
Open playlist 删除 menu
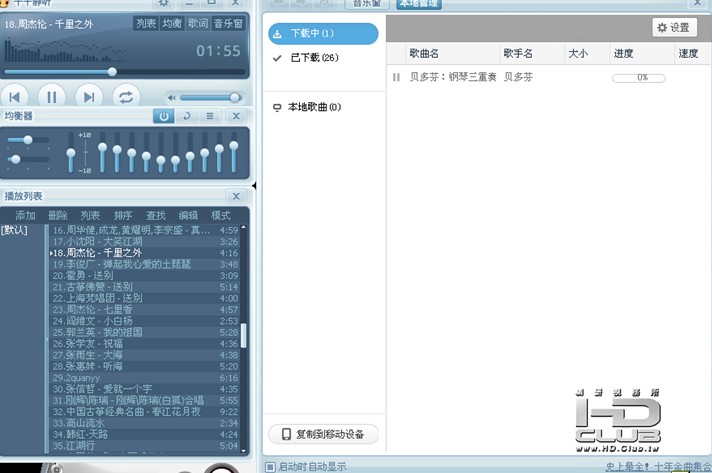58,216
